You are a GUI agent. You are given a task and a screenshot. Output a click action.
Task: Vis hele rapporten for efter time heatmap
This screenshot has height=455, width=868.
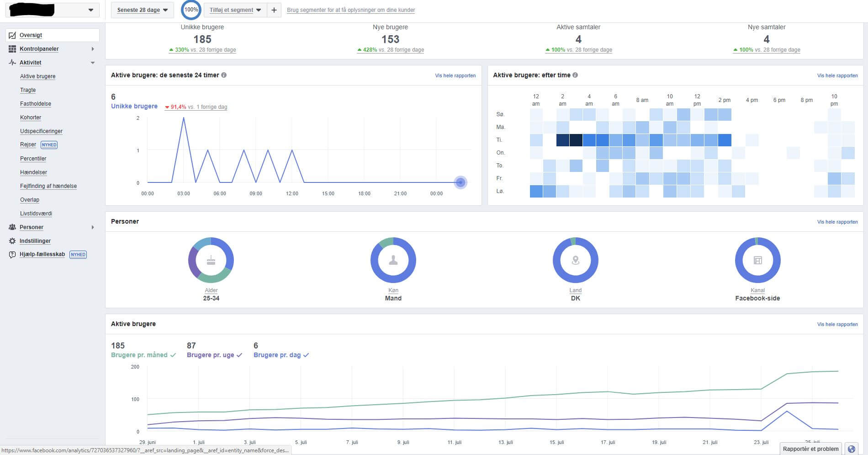point(837,75)
